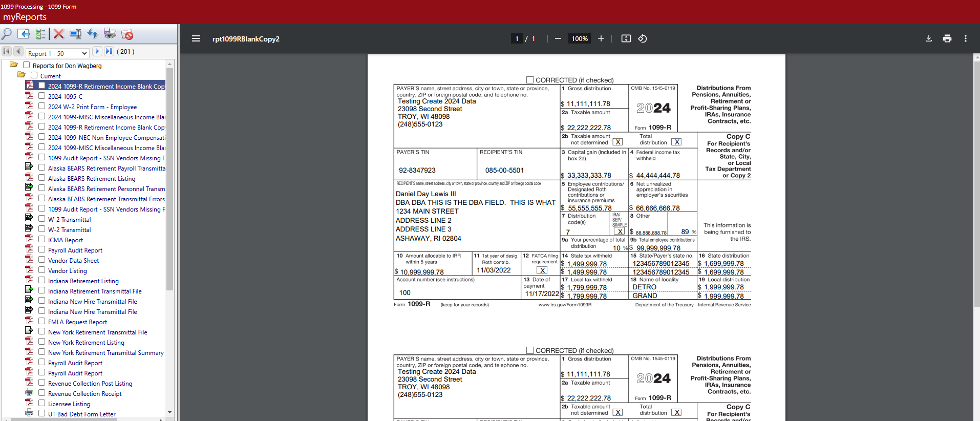Select the Vendor Data Sheet report
Screen dimensions: 980x421
click(73, 260)
